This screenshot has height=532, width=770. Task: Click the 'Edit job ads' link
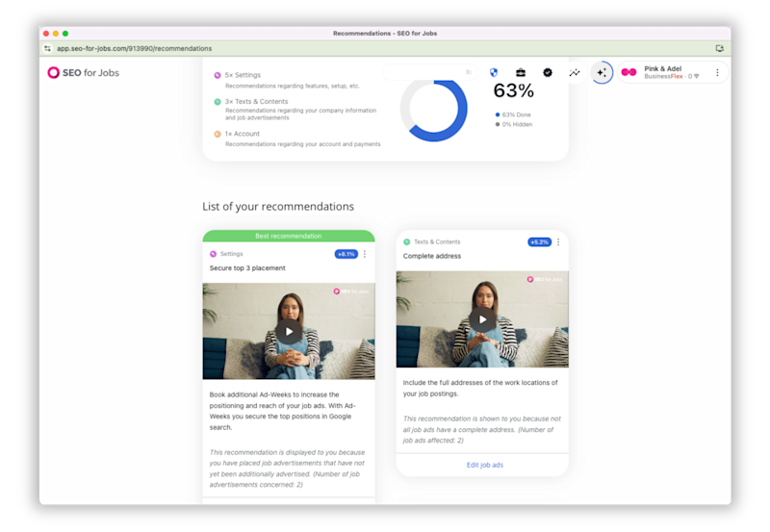click(x=485, y=465)
